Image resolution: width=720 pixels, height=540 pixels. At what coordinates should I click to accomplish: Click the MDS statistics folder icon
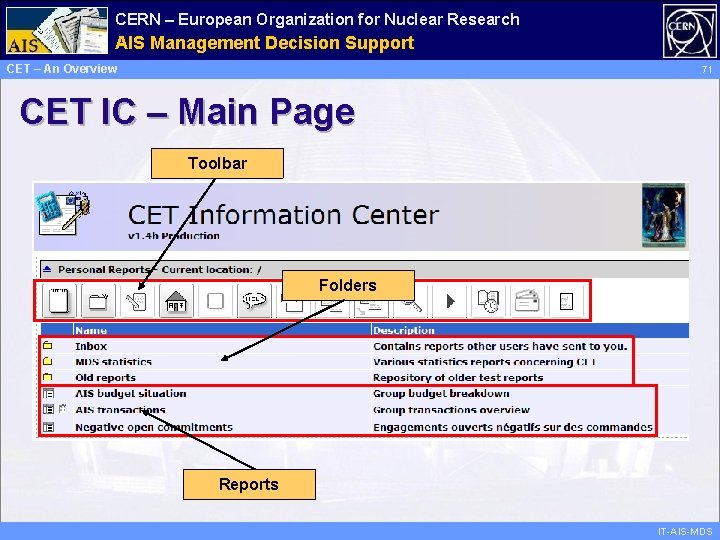48,361
